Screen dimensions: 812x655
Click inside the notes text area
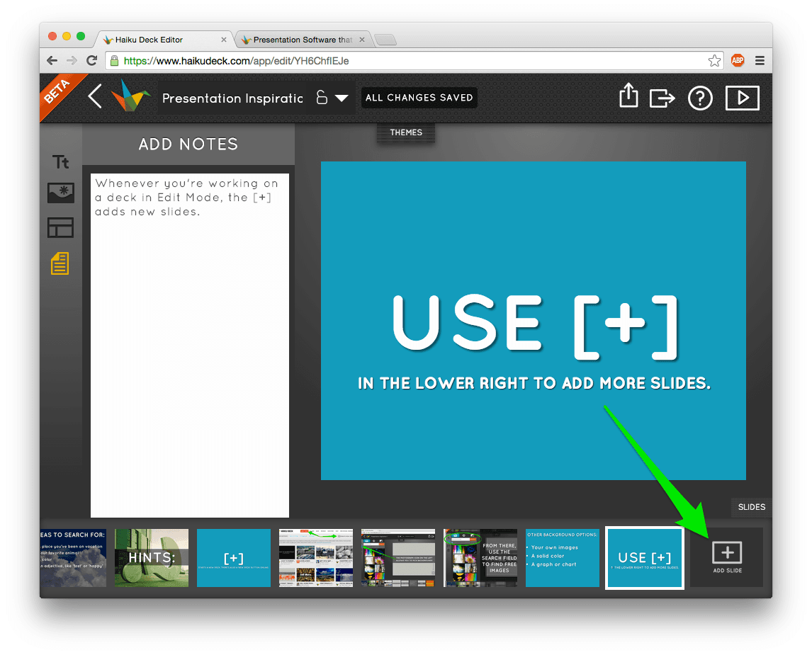tap(189, 345)
